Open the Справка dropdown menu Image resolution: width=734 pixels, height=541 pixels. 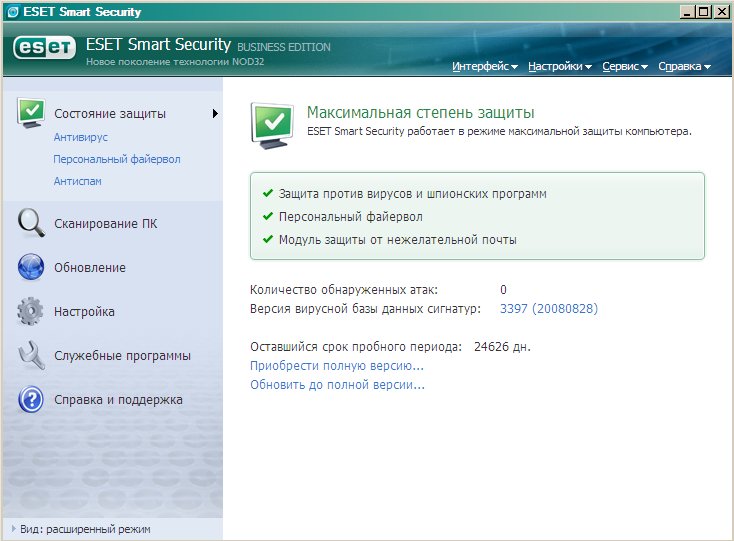click(684, 66)
